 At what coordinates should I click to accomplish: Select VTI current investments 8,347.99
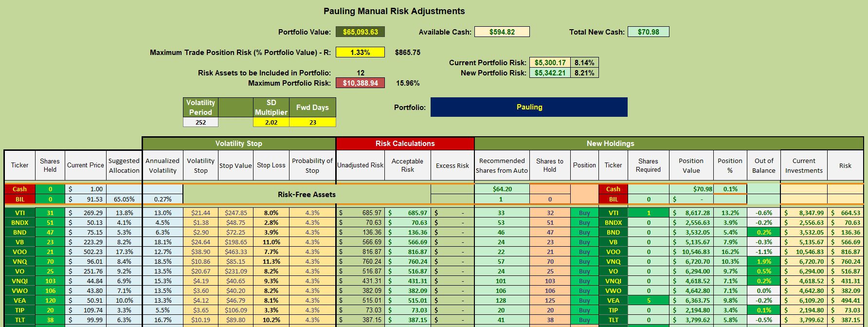coord(804,213)
